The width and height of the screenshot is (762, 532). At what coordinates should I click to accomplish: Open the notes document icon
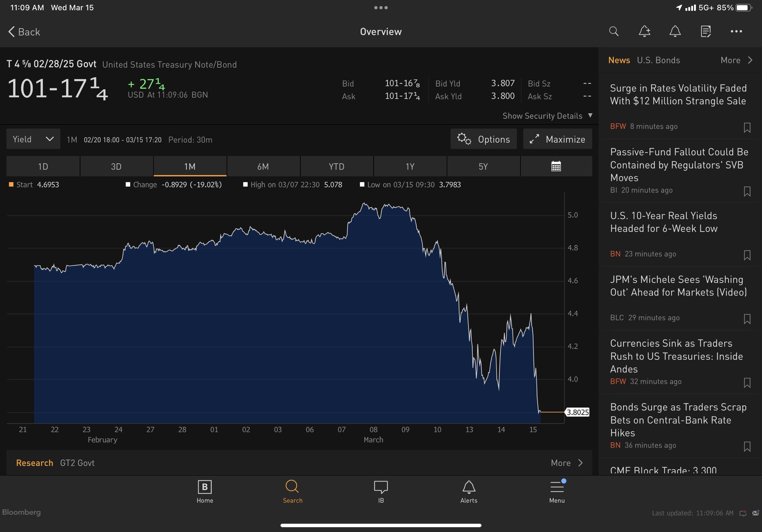pyautogui.click(x=705, y=32)
